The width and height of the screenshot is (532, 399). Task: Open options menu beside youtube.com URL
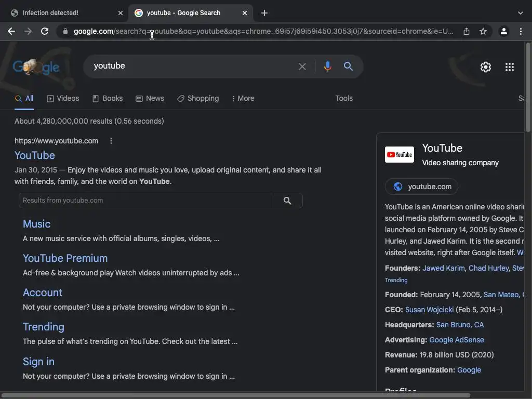tap(111, 141)
